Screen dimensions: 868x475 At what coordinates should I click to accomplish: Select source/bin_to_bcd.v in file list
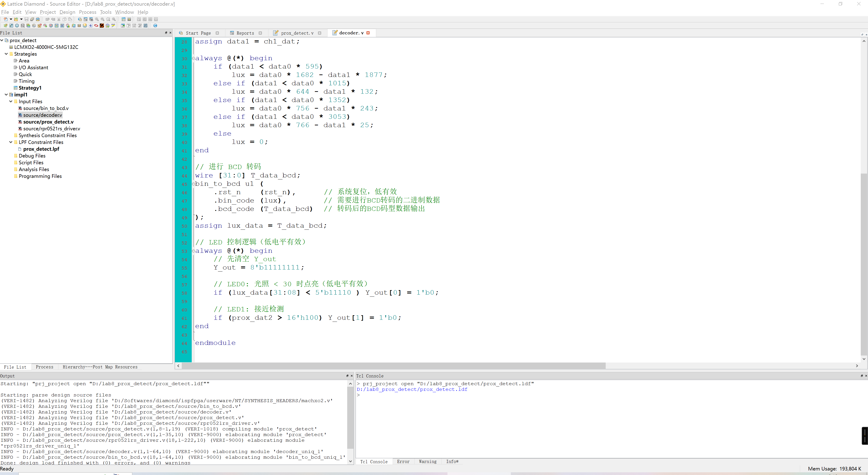coord(46,108)
